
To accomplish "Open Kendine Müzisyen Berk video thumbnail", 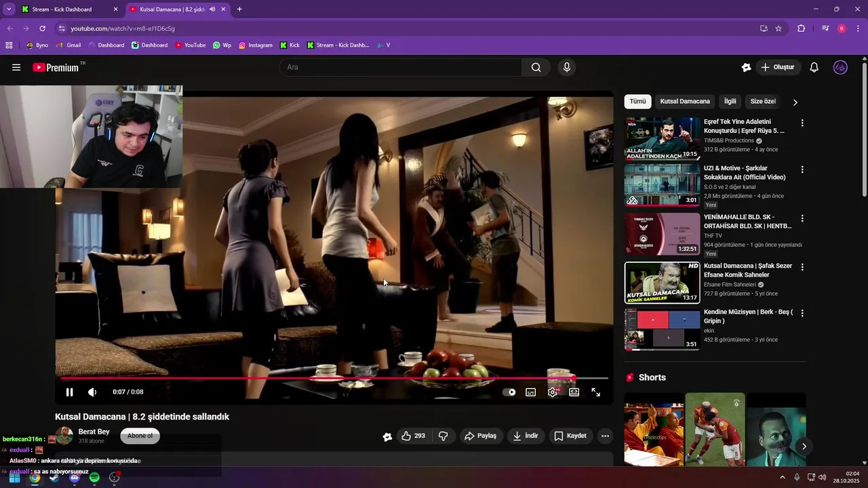I will click(662, 329).
